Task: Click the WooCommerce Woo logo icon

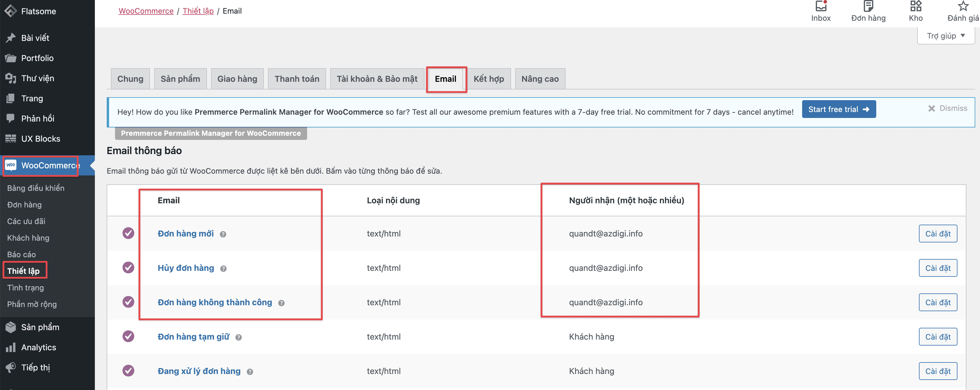Action: point(11,165)
